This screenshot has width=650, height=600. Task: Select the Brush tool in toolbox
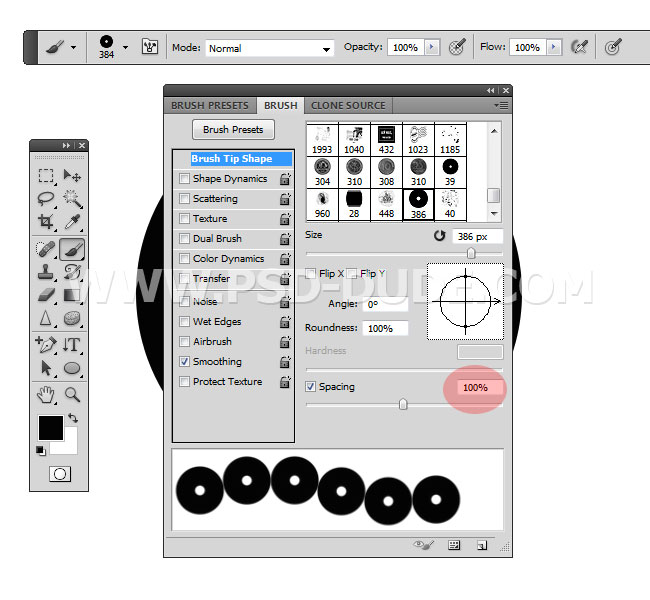pyautogui.click(x=72, y=249)
